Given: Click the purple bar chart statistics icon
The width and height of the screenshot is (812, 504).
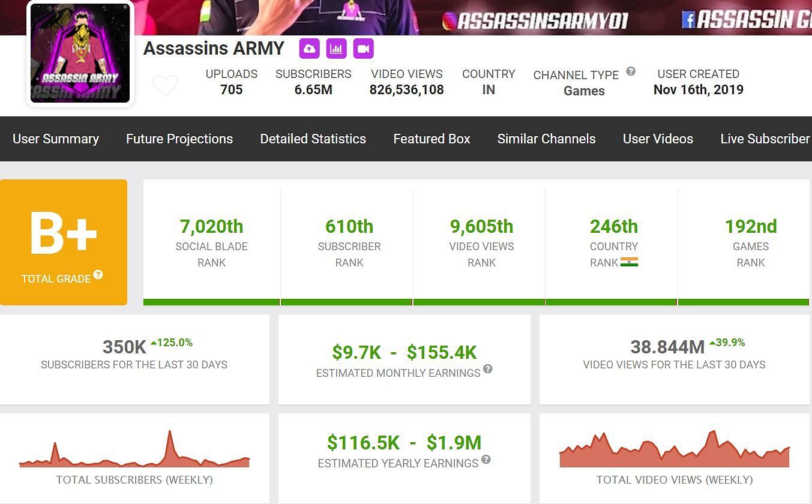Looking at the screenshot, I should tap(336, 49).
